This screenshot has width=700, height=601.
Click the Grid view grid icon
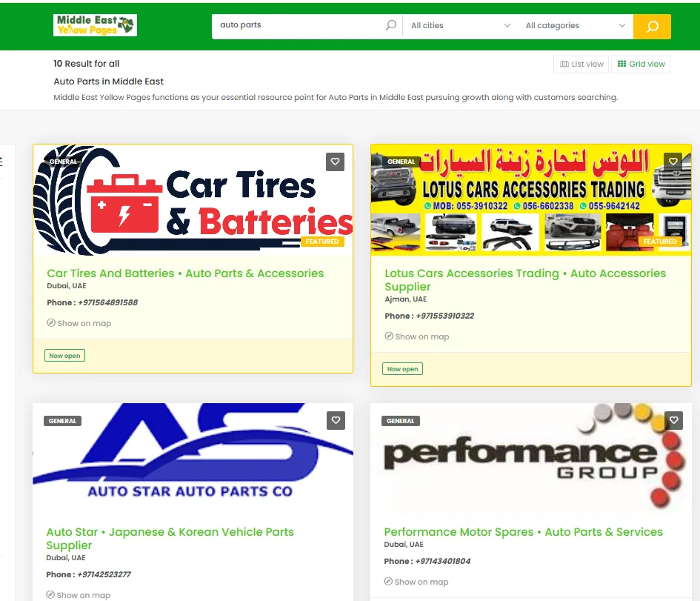622,64
